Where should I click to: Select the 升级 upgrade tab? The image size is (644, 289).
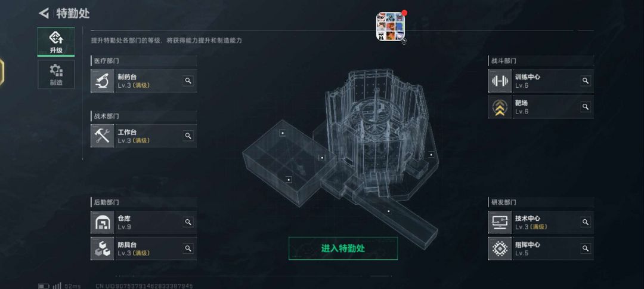(56, 42)
